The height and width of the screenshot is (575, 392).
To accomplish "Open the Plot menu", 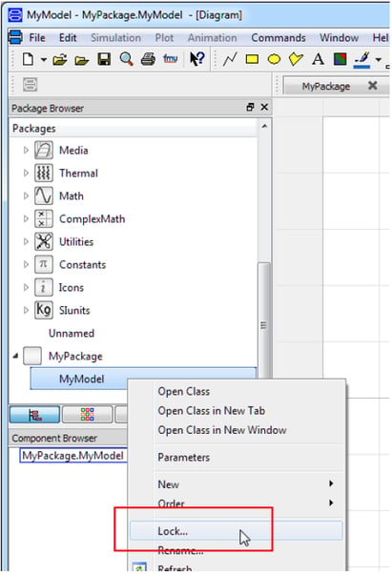I will [x=164, y=38].
